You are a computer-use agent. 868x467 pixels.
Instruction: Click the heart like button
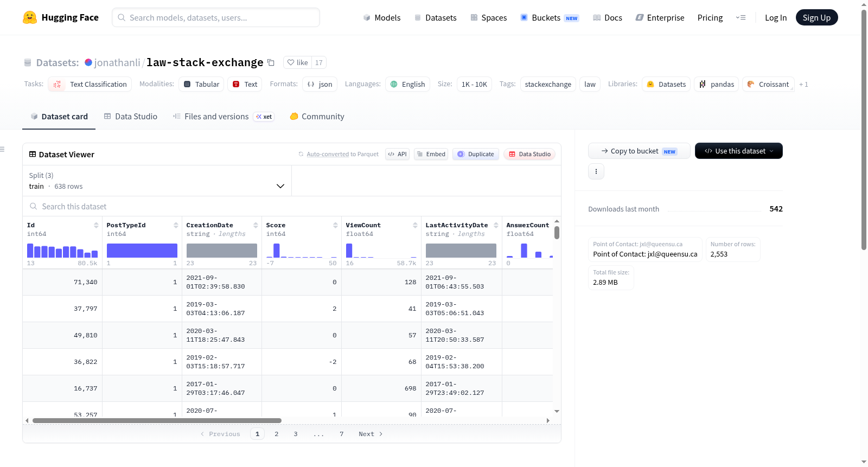(298, 62)
